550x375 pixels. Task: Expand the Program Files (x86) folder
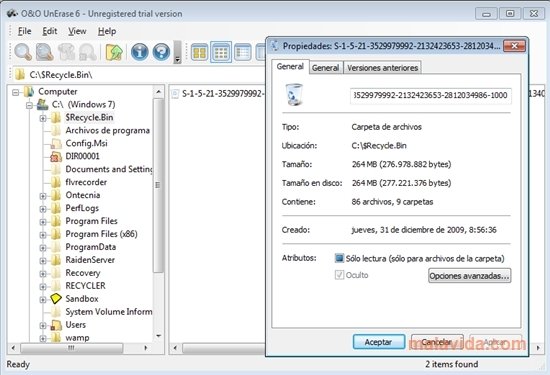pos(43,235)
